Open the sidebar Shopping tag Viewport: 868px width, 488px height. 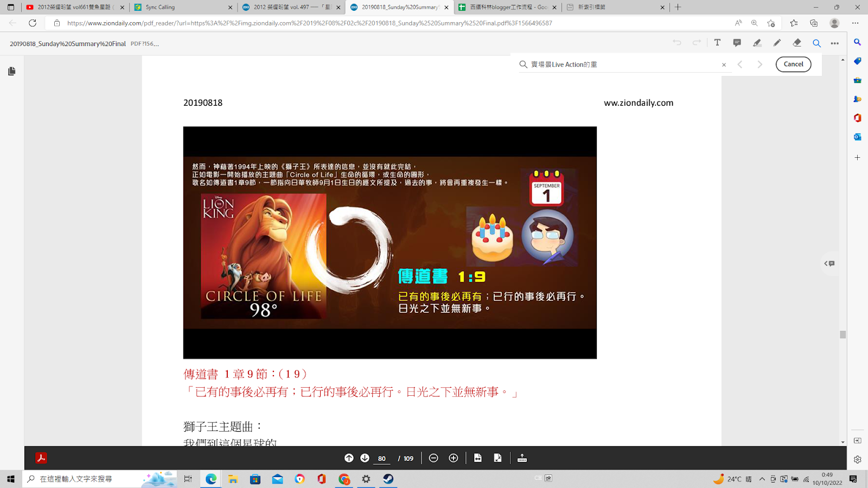coord(857,61)
